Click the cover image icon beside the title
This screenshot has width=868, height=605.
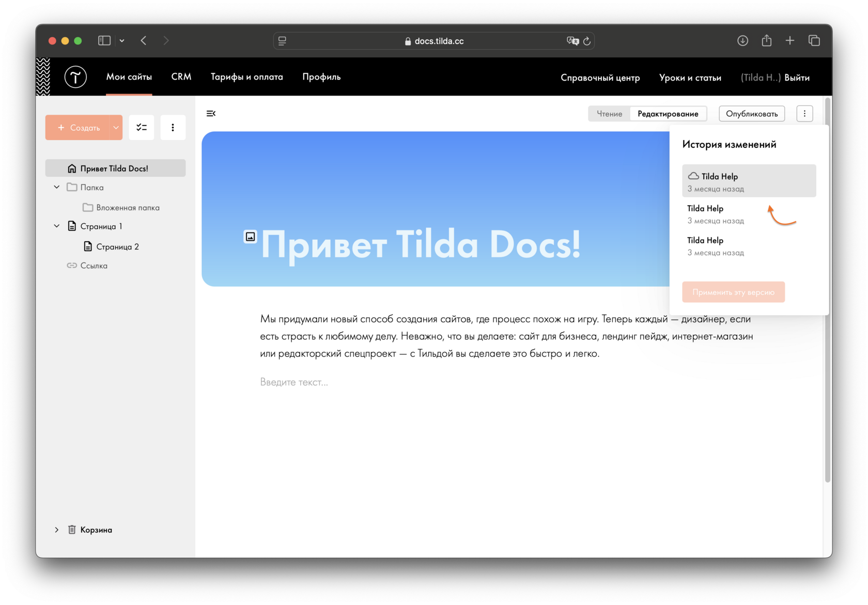(x=250, y=237)
